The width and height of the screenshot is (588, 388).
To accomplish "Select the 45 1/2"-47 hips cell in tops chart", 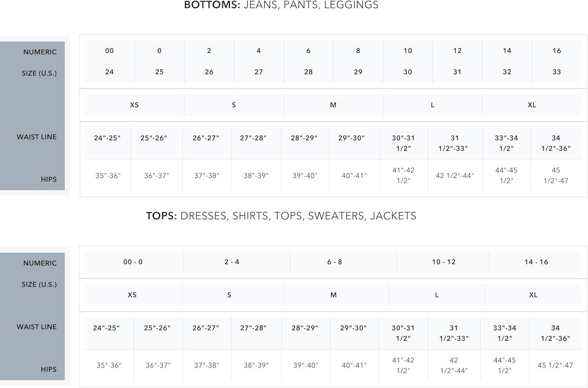I will 555,366.
